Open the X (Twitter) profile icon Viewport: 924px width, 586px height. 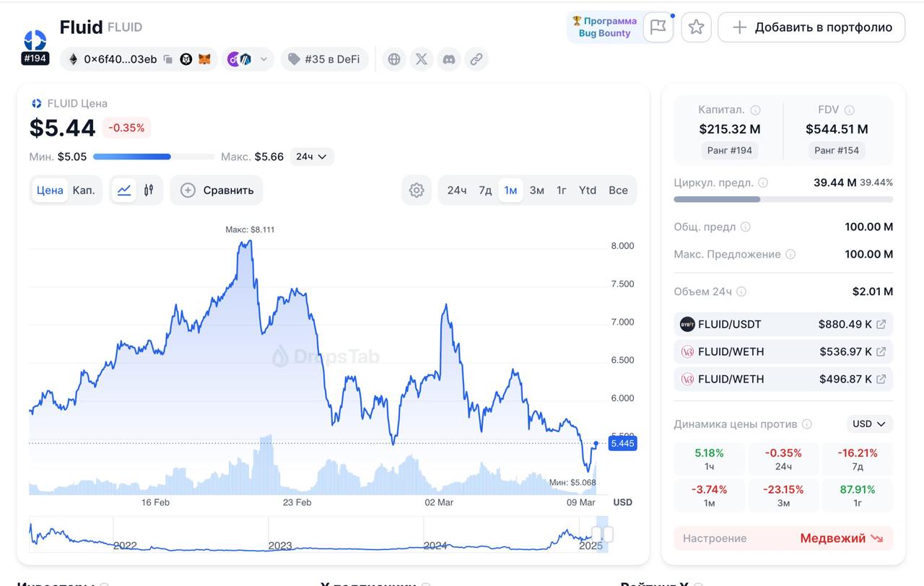pyautogui.click(x=422, y=59)
